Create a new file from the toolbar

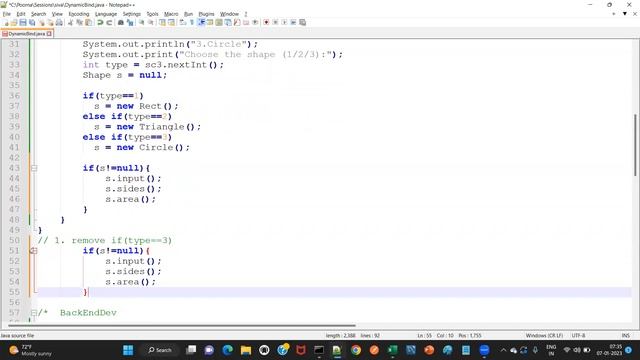6,22
